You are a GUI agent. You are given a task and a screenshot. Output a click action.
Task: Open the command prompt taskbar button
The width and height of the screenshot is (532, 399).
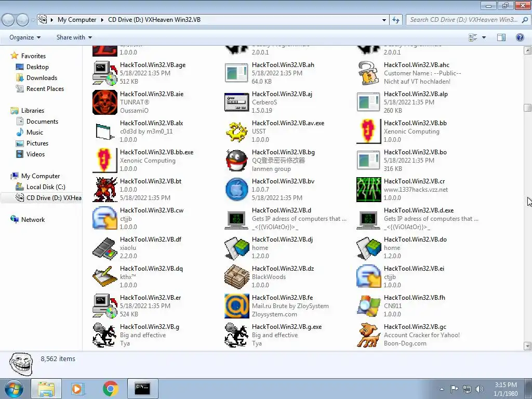[142, 389]
